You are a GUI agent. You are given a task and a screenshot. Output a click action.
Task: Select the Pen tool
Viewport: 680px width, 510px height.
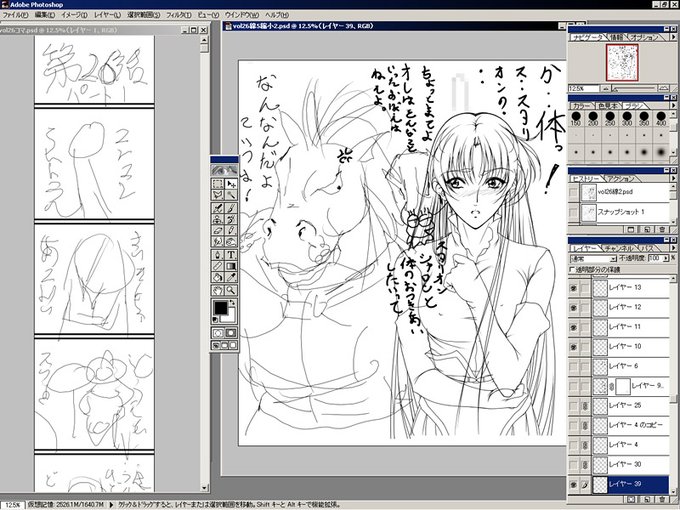pos(218,255)
